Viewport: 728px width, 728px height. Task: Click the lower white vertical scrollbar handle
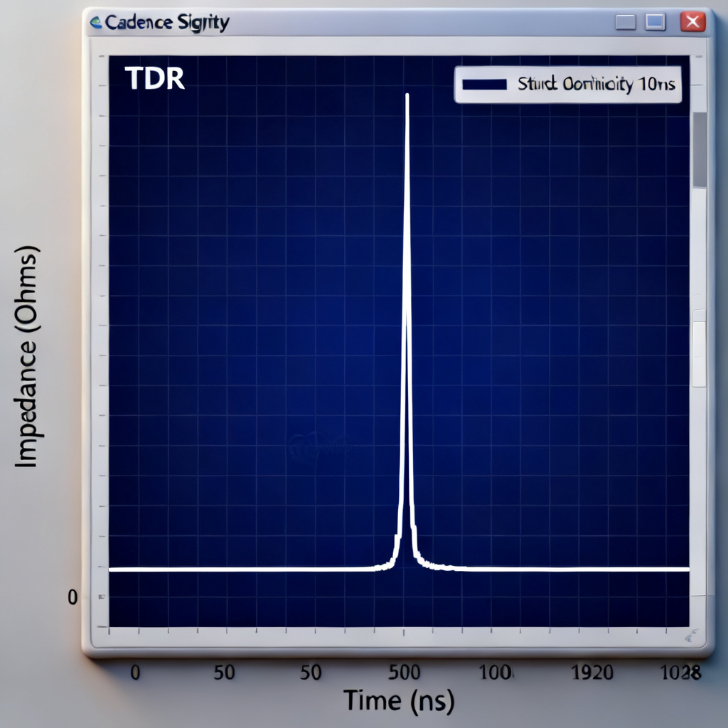click(x=699, y=348)
